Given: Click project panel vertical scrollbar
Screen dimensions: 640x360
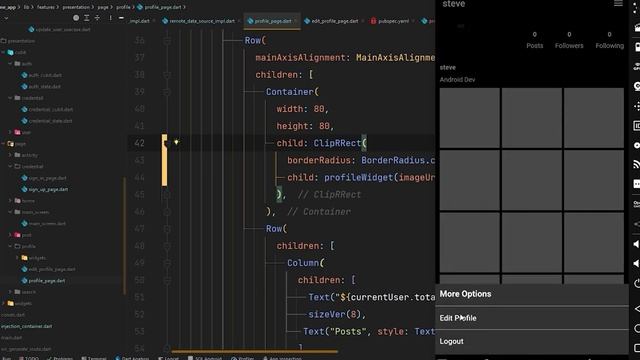Looking at the screenshot, I should pyautogui.click(x=124, y=236).
